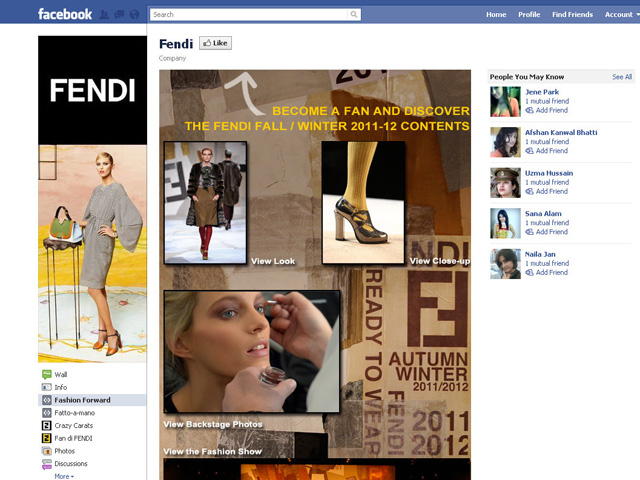Click the Photos icon in sidebar
This screenshot has height=480, width=640.
coord(47,451)
